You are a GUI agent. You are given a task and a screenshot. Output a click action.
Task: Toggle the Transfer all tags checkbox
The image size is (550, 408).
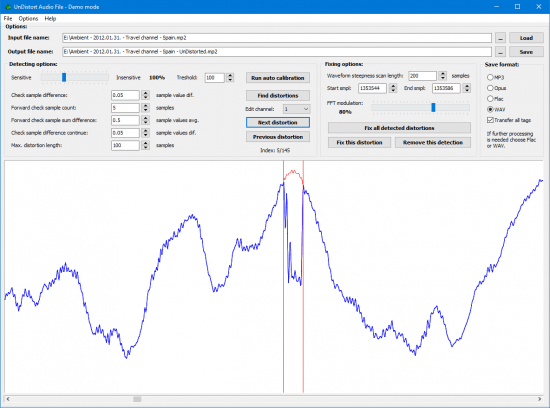490,120
